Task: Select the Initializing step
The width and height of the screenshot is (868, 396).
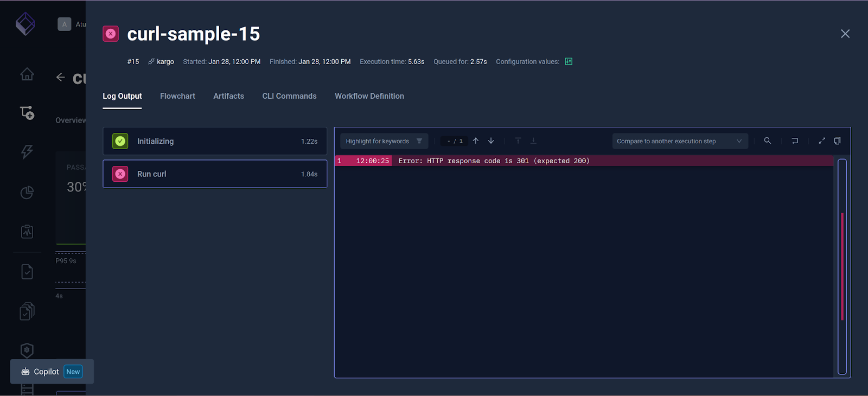Action: pos(215,141)
